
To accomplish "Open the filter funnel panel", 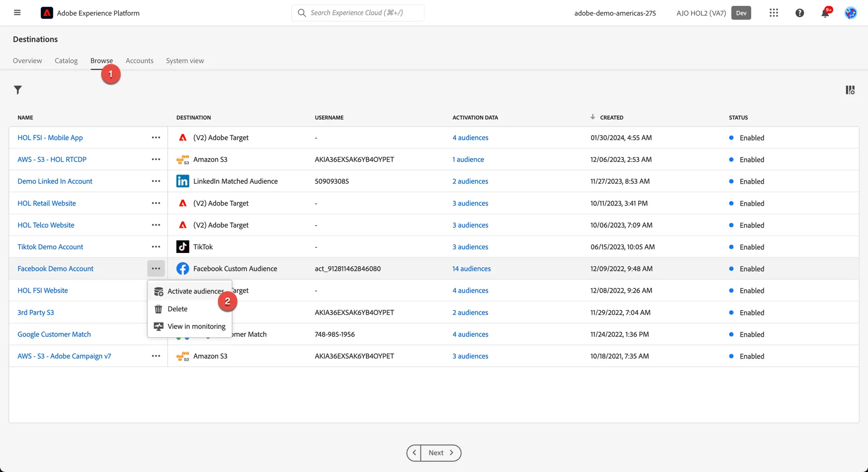I will coord(18,90).
